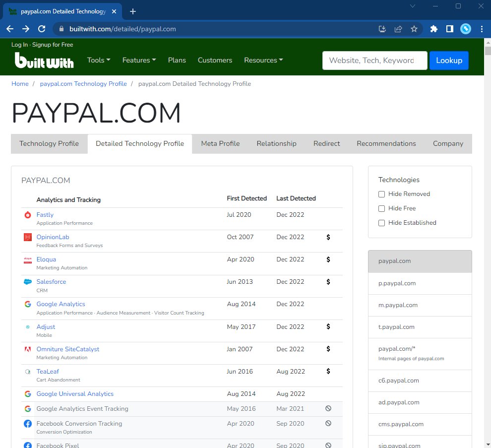Click the Fastly logo icon
Viewport: 491px width, 448px height.
(x=28, y=215)
